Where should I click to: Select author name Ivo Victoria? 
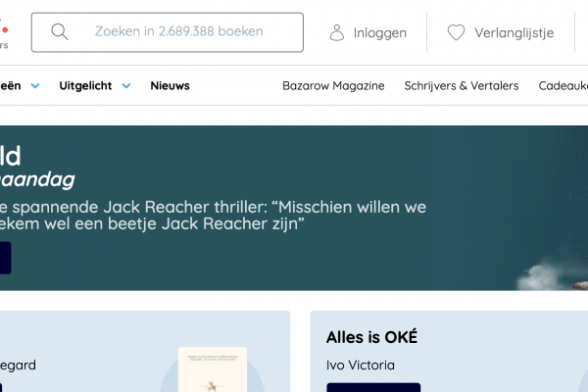pyautogui.click(x=361, y=365)
